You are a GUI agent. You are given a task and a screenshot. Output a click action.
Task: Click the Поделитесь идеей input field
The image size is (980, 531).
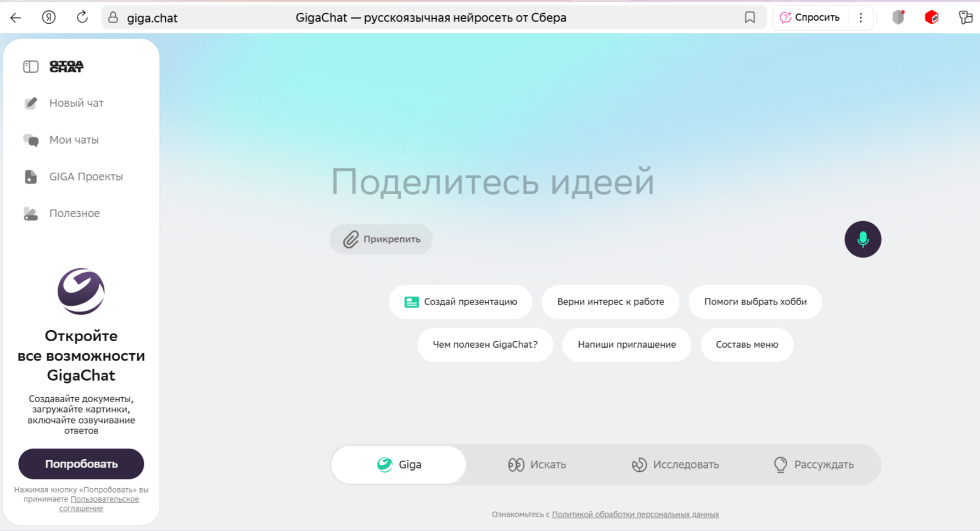pos(492,183)
